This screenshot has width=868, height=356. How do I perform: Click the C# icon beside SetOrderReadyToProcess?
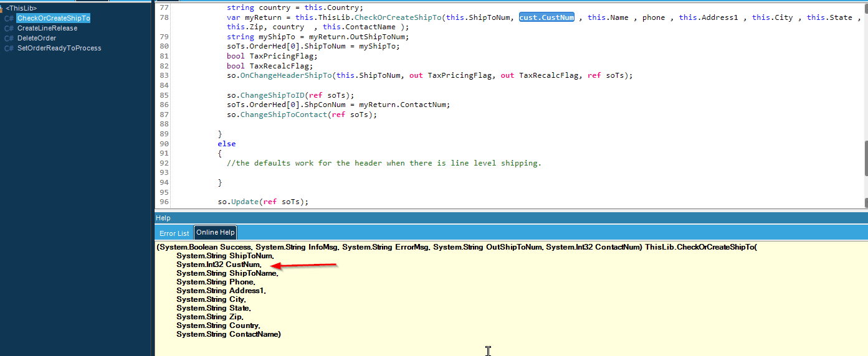pyautogui.click(x=9, y=49)
